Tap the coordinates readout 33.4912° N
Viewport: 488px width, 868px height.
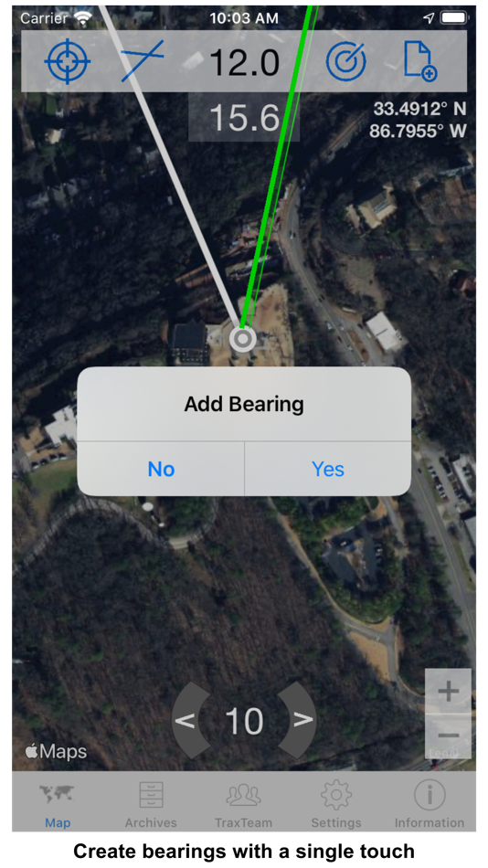(x=419, y=109)
